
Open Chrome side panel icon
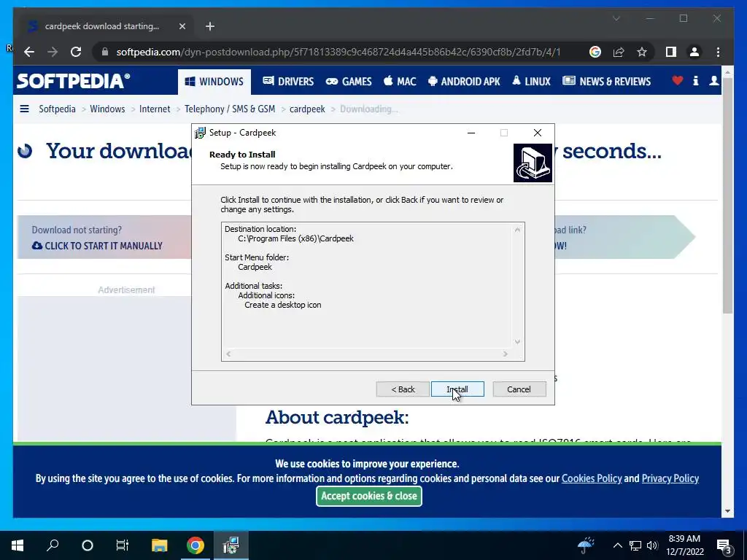[x=671, y=52]
